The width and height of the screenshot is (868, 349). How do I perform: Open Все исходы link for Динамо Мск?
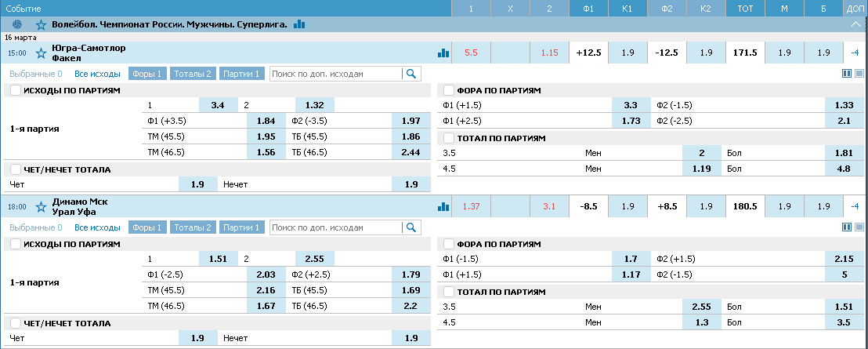click(x=97, y=227)
